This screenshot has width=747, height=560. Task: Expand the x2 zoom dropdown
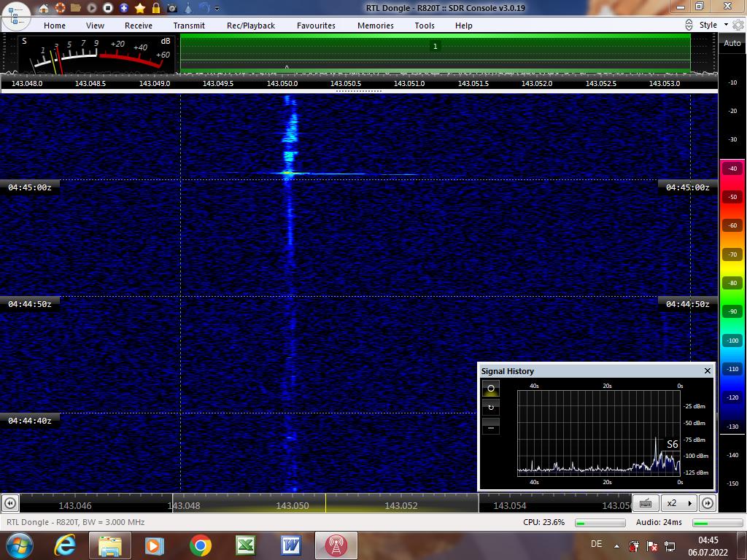point(679,503)
